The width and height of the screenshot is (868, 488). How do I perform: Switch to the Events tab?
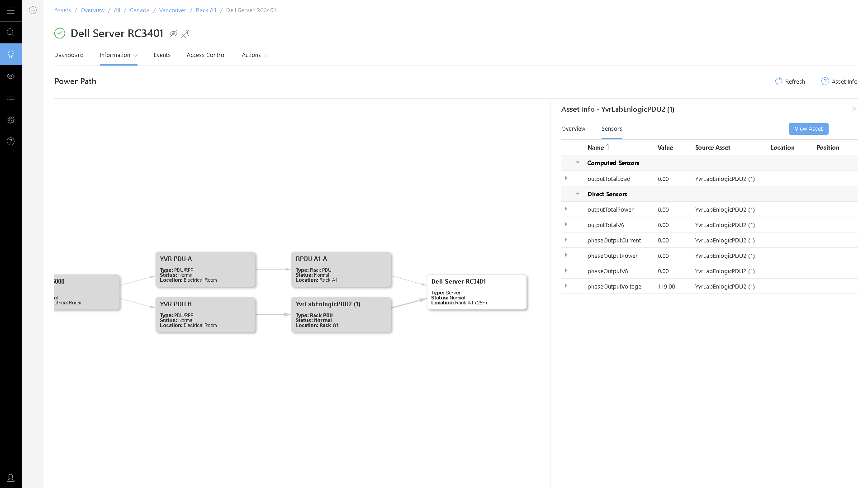[x=162, y=55]
